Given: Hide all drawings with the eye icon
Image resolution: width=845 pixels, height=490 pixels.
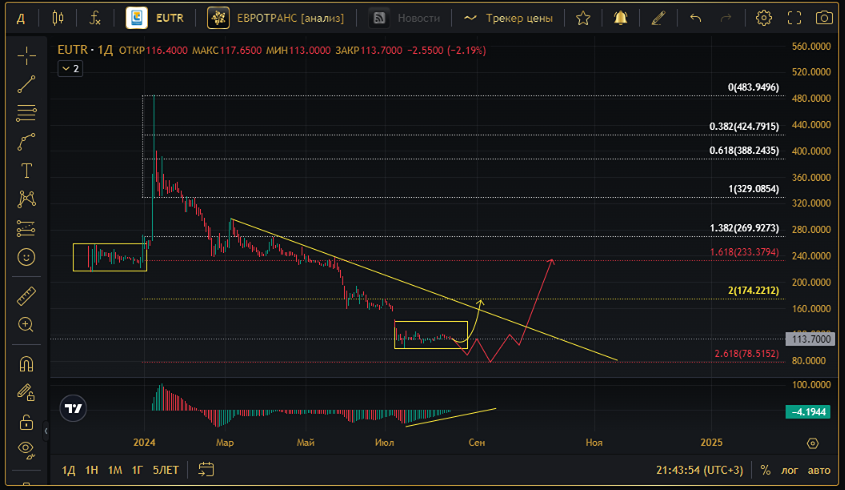Looking at the screenshot, I should tap(26, 449).
